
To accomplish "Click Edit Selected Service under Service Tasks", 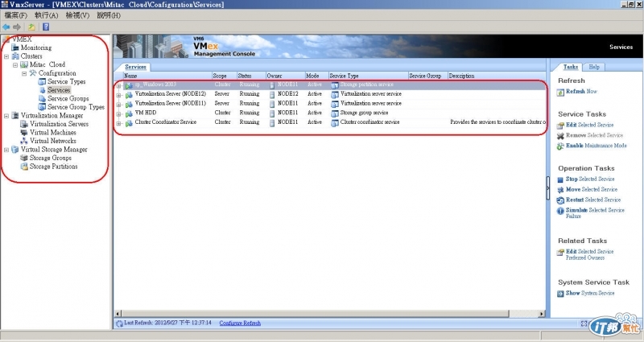I will tap(589, 125).
